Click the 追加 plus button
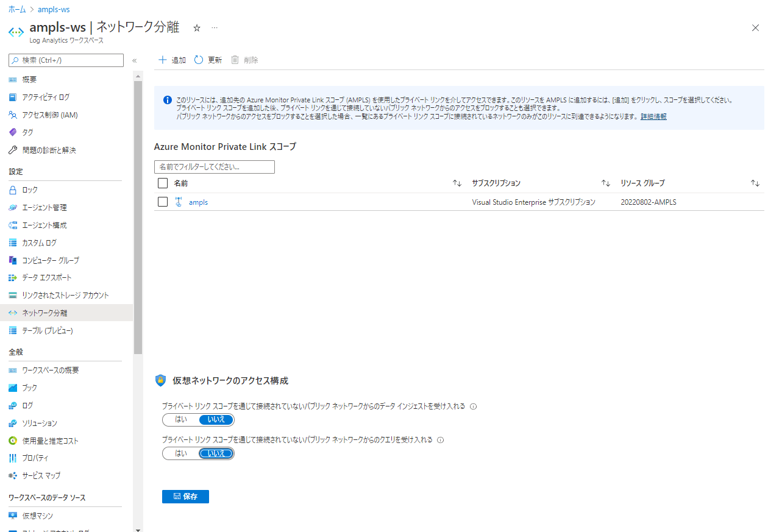This screenshot has width=768, height=532. tap(172, 60)
